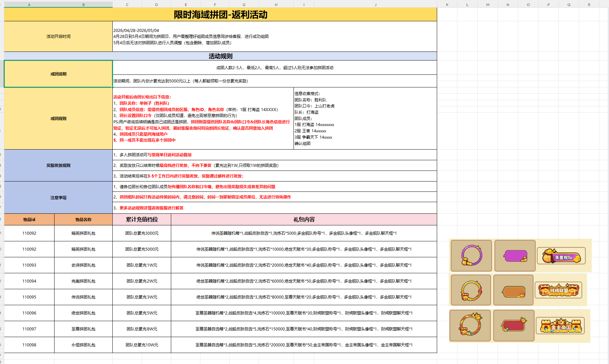Select the 金主帝国 castle title badge
The height and width of the screenshot is (364, 609).
click(560, 326)
